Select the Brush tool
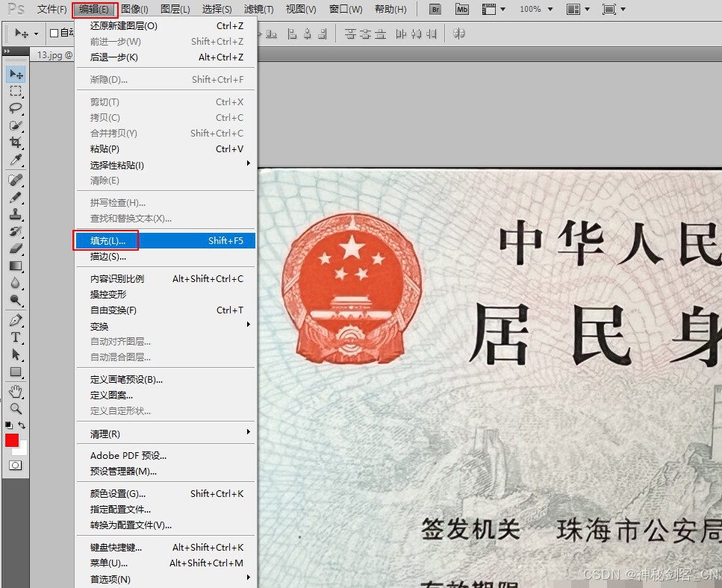Image resolution: width=722 pixels, height=588 pixels. (x=16, y=197)
